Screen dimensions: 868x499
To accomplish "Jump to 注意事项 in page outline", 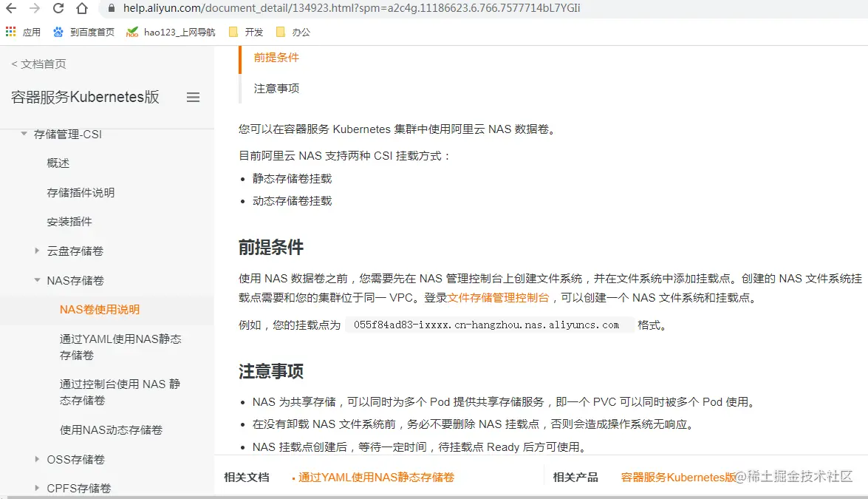I will 276,89.
